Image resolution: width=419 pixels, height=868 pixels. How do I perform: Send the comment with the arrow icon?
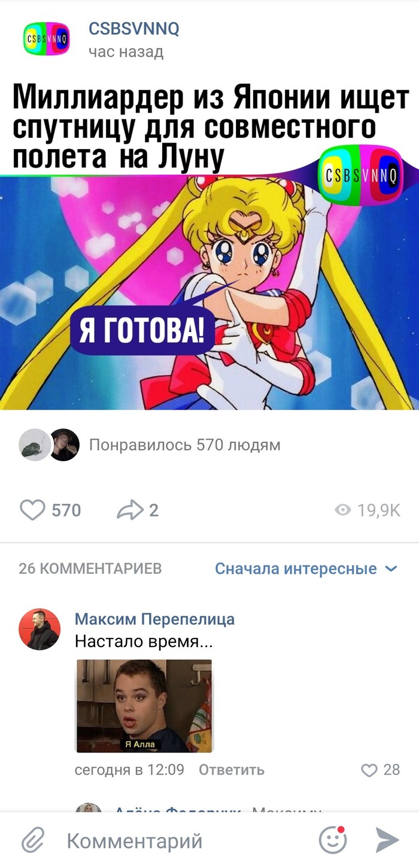tap(387, 840)
